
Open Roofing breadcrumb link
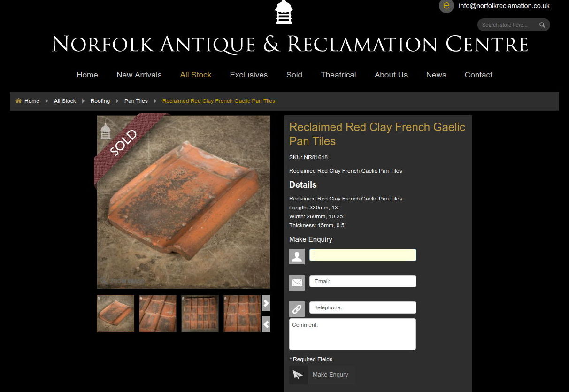(x=100, y=101)
